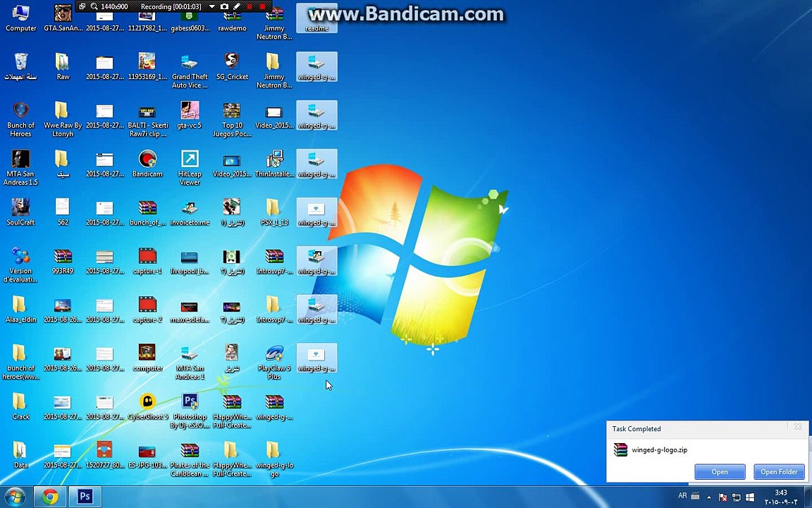
Task: Switch to Photoshop on the taskbar
Action: point(85,497)
